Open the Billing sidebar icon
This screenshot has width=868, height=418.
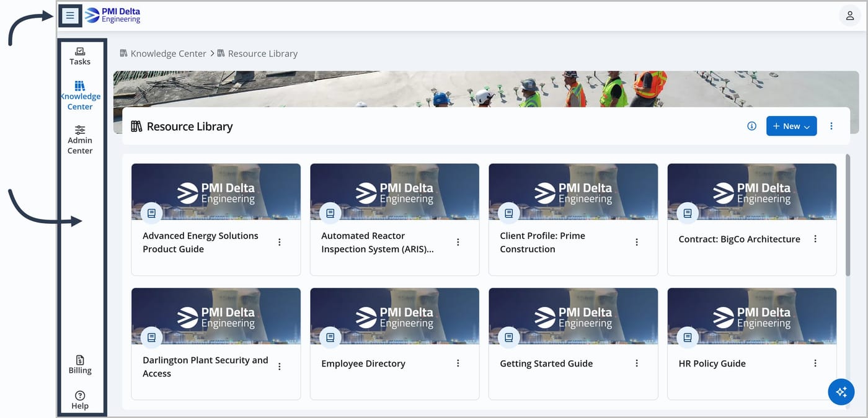80,365
